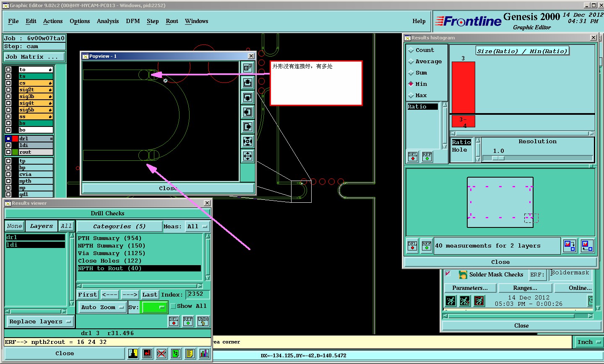
Task: Select Average radio in Results histogram
Action: [x=411, y=62]
